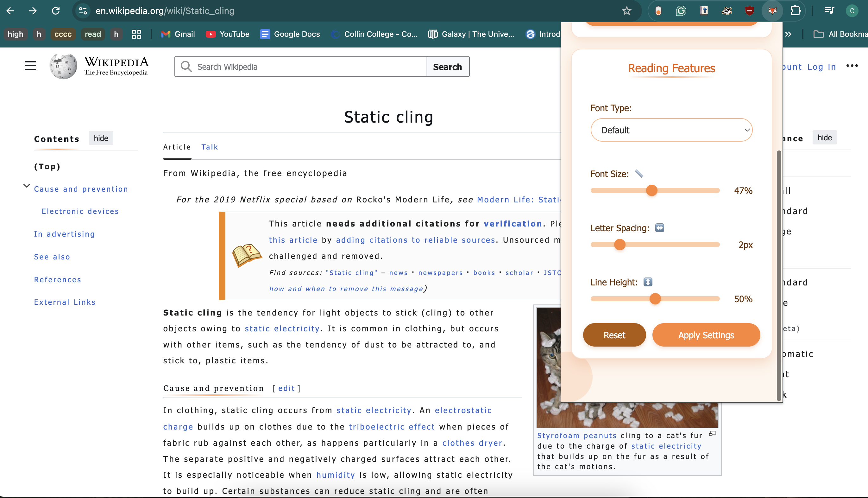The height and width of the screenshot is (498, 868).
Task: Open the fox extension icon in toolbar
Action: [772, 10]
